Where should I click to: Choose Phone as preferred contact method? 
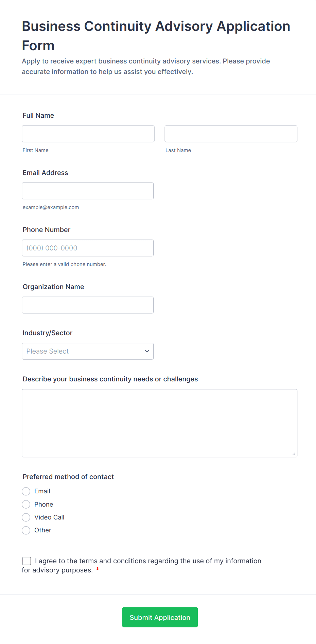pyautogui.click(x=26, y=505)
